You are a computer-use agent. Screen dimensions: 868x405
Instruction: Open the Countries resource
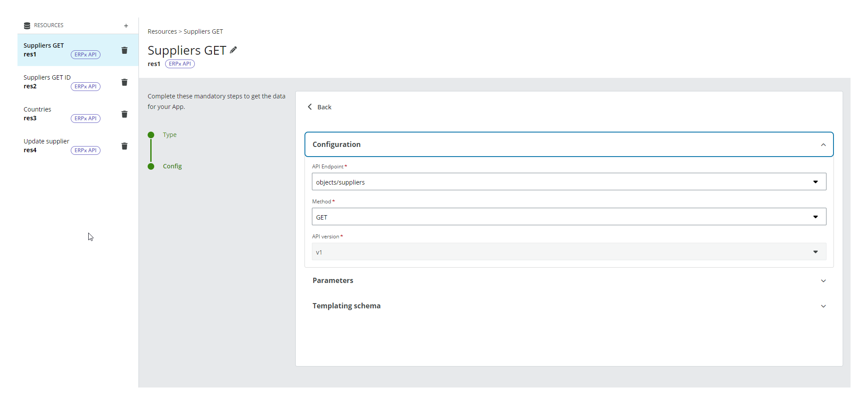(x=38, y=109)
